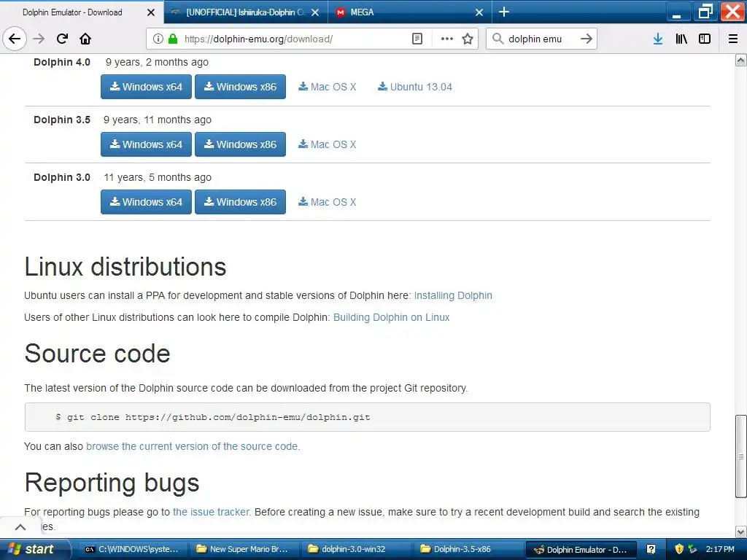Click the Linux distributions heading
Viewport: 747px width, 560px height.
coord(125,266)
